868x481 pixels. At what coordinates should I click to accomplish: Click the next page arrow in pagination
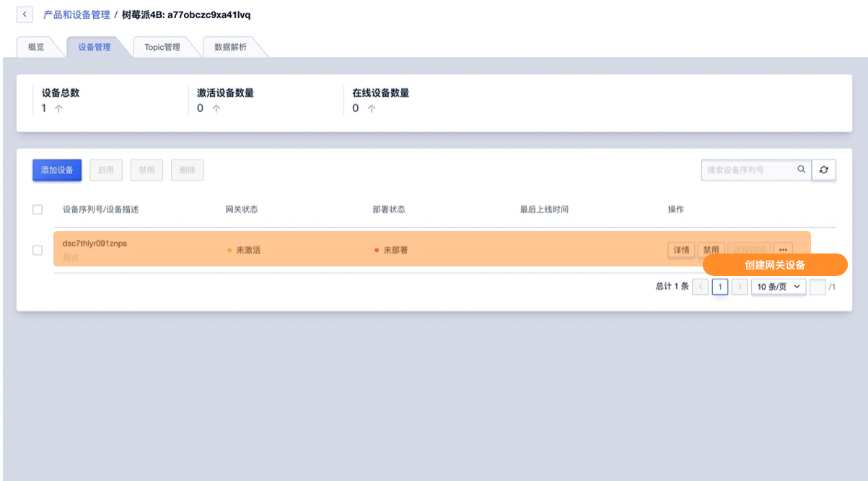tap(739, 287)
